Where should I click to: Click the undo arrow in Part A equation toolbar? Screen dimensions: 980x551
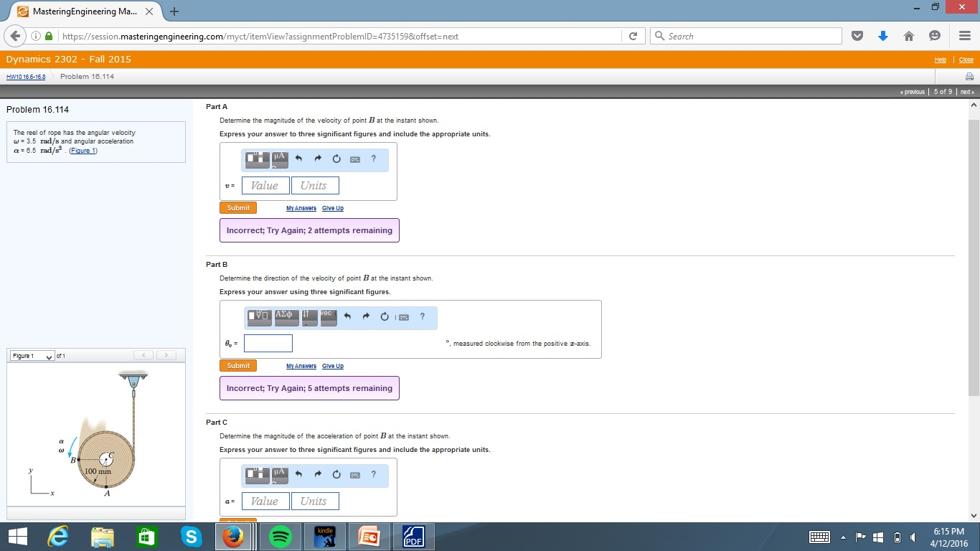[x=298, y=159]
